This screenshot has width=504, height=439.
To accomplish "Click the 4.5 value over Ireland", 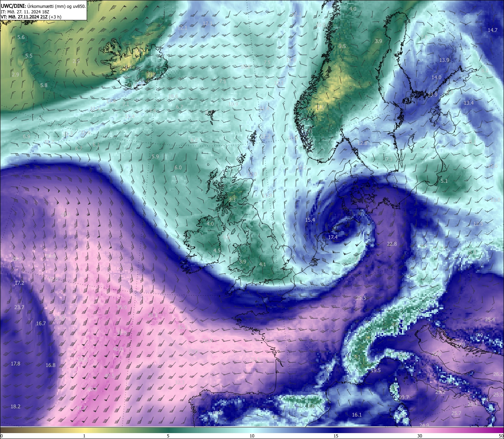I will coord(217,251).
